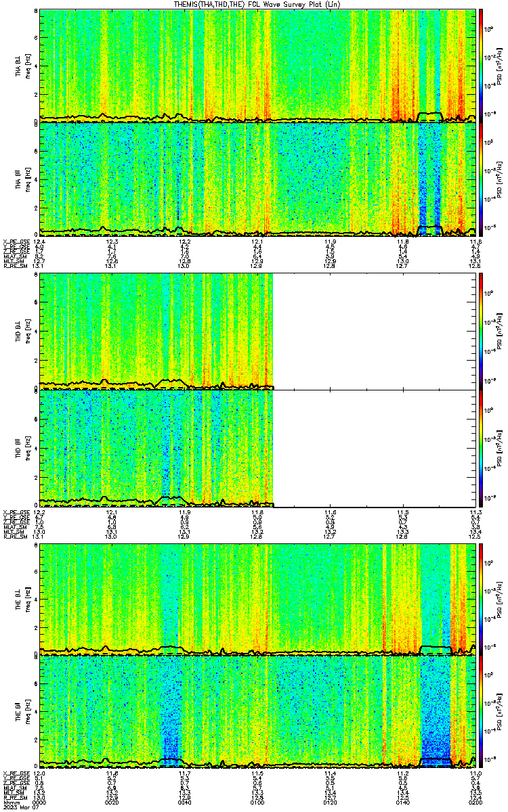This screenshot has width=508, height=812.
Task: Click the 0040 time tick label
Action: coord(184,803)
